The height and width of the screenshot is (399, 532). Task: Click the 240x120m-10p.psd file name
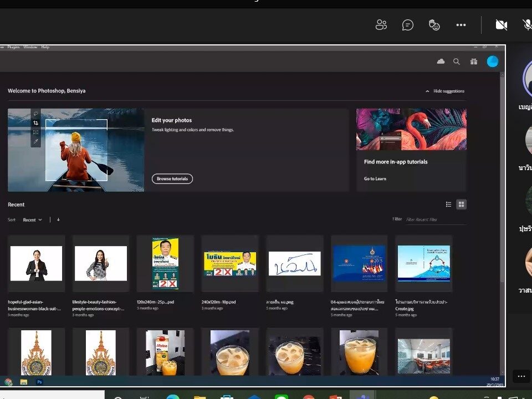point(218,302)
